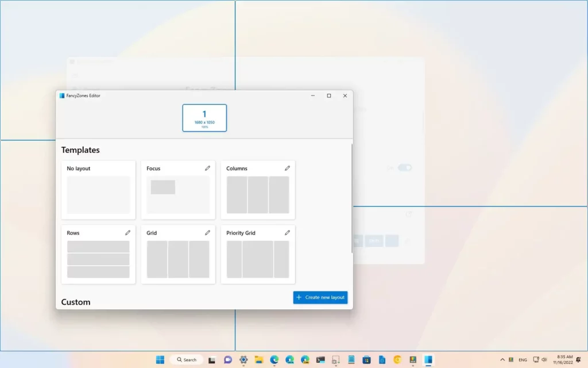Screen dimensions: 588x368
Task: Edit the Focus template layout
Action: tap(207, 168)
